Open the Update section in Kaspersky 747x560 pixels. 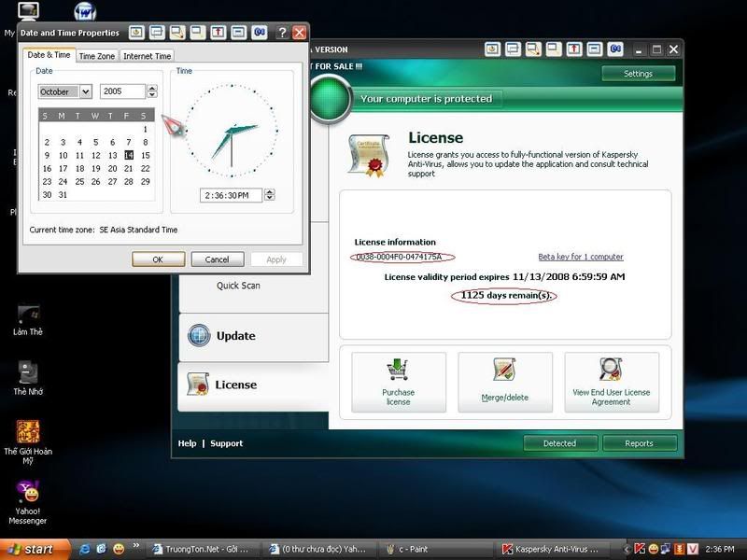click(254, 336)
